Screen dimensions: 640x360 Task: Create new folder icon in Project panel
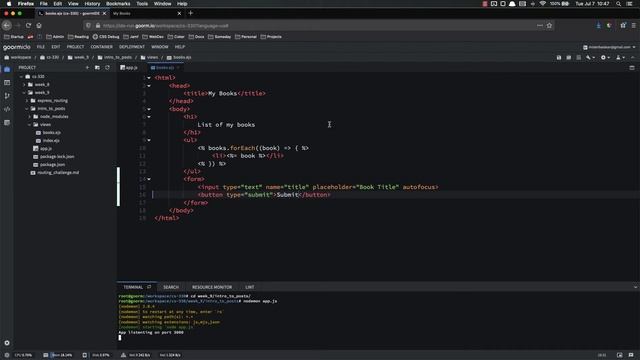pos(97,67)
